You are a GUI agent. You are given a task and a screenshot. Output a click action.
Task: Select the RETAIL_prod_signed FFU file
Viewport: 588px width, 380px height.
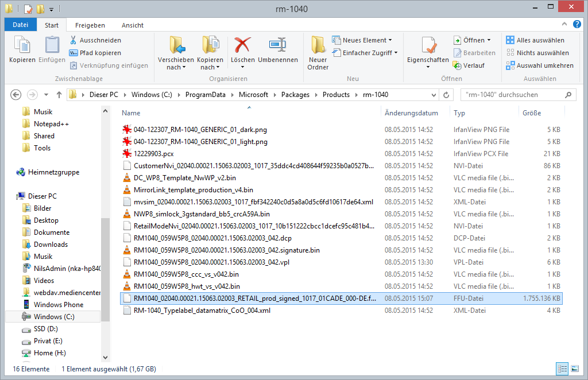pos(341,298)
